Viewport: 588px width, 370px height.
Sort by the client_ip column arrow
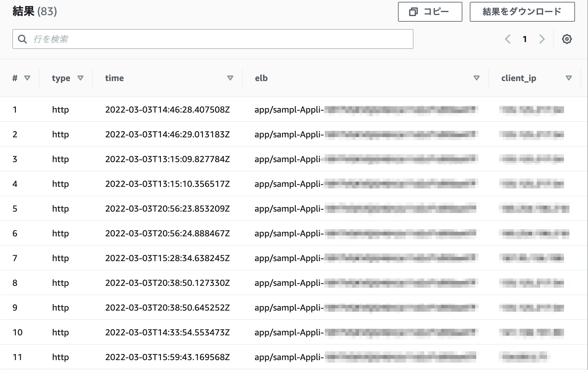569,78
